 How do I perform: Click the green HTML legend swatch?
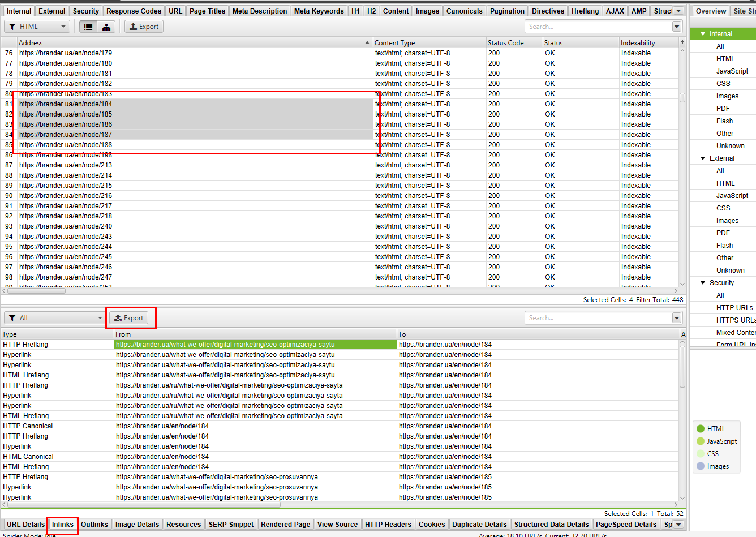[701, 429]
